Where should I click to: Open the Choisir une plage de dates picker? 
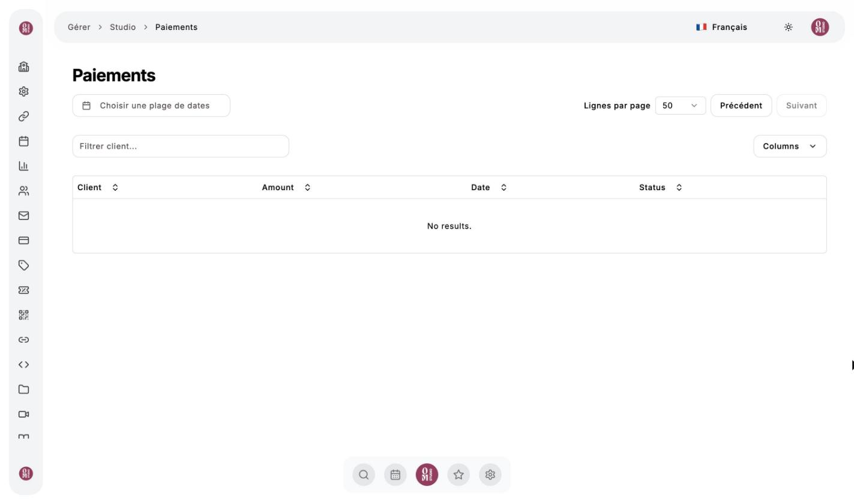click(151, 106)
